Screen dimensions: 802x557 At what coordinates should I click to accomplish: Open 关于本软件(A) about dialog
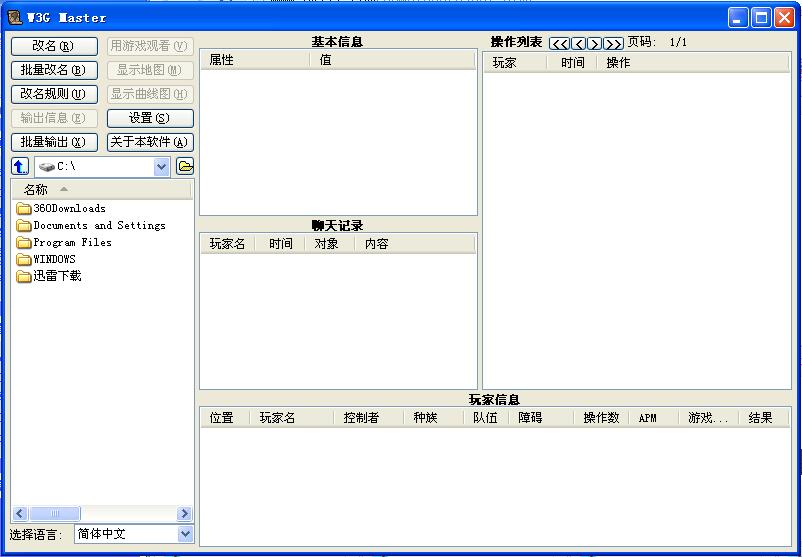(x=150, y=142)
